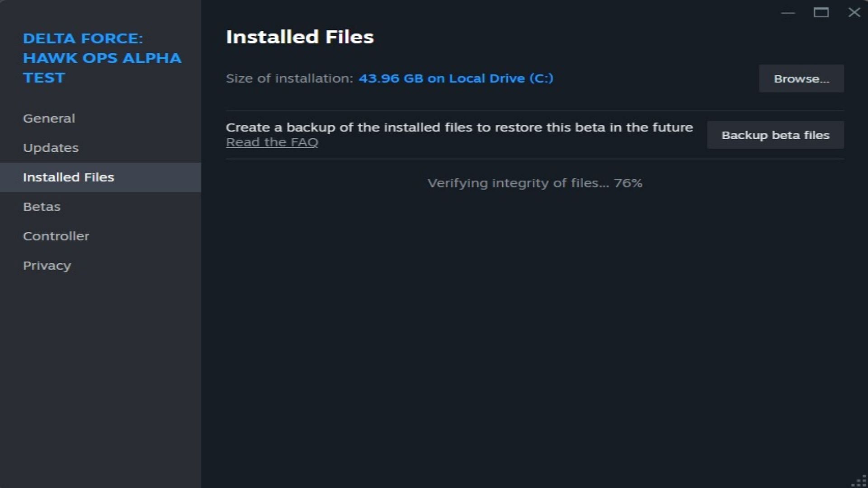
Task: Click the Betas section icon
Action: (x=42, y=206)
